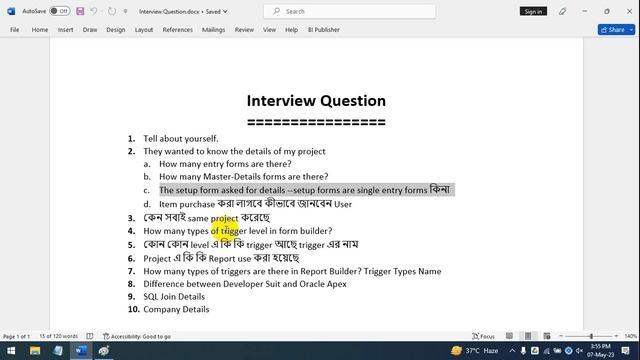This screenshot has width=640, height=360.
Task: Click the Sign in button
Action: pos(533,11)
